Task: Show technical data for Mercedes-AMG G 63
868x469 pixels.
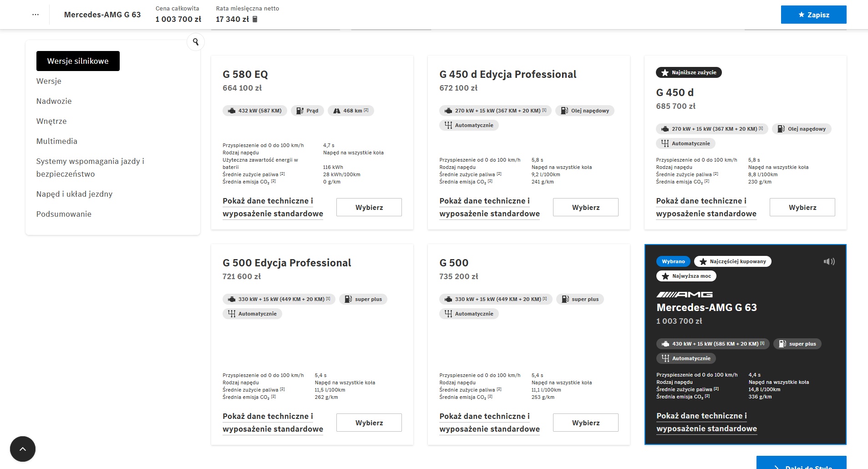Action: pos(706,422)
